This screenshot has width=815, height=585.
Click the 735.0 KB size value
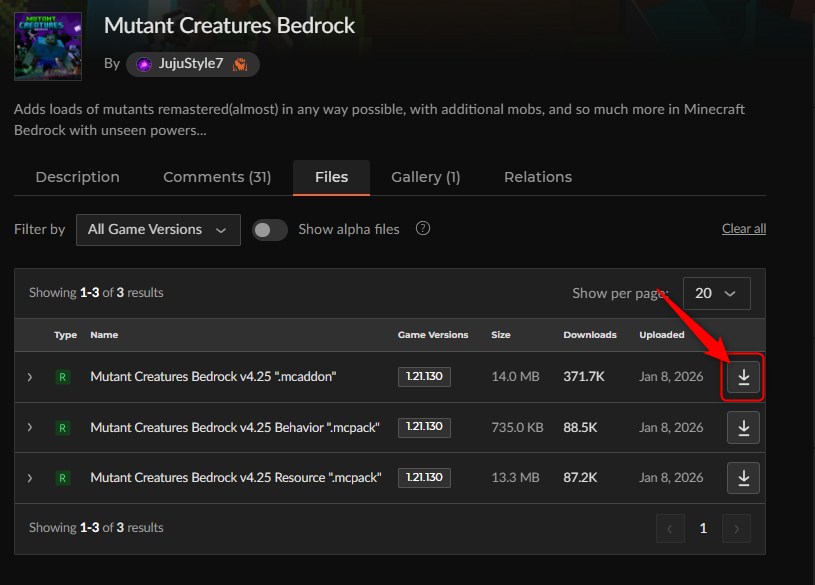(x=517, y=427)
